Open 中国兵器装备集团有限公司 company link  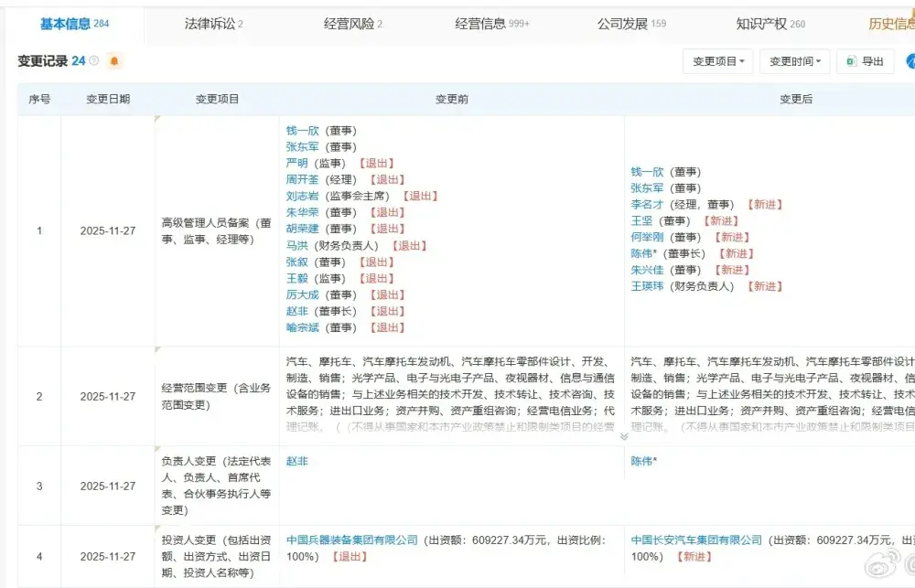point(351,540)
